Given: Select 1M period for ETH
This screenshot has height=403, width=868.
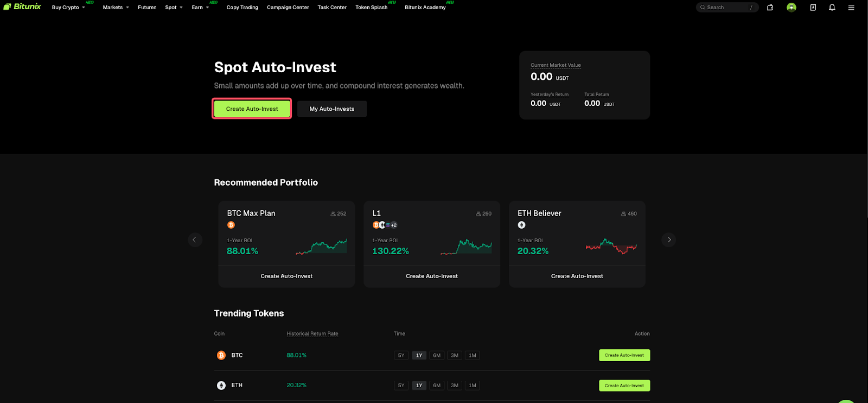Looking at the screenshot, I should coord(473,386).
